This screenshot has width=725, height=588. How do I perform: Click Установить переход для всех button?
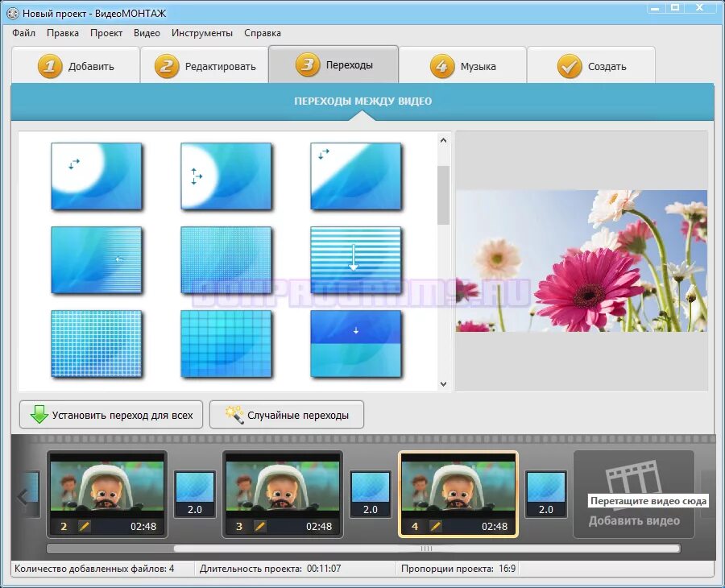coord(111,415)
